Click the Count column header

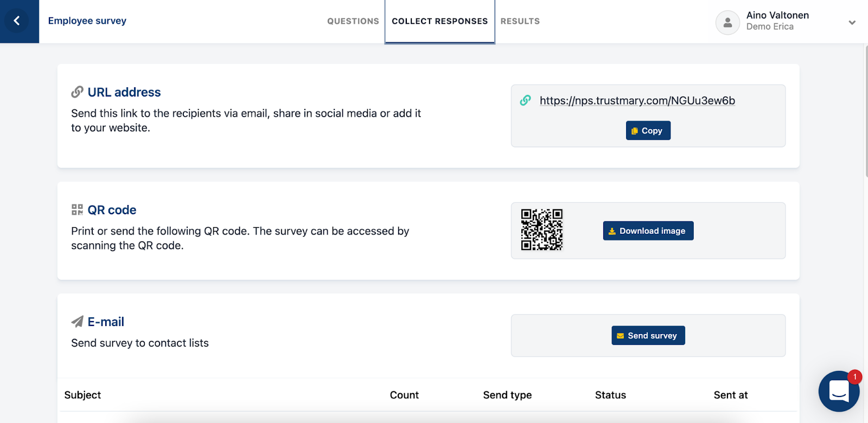[x=404, y=395]
